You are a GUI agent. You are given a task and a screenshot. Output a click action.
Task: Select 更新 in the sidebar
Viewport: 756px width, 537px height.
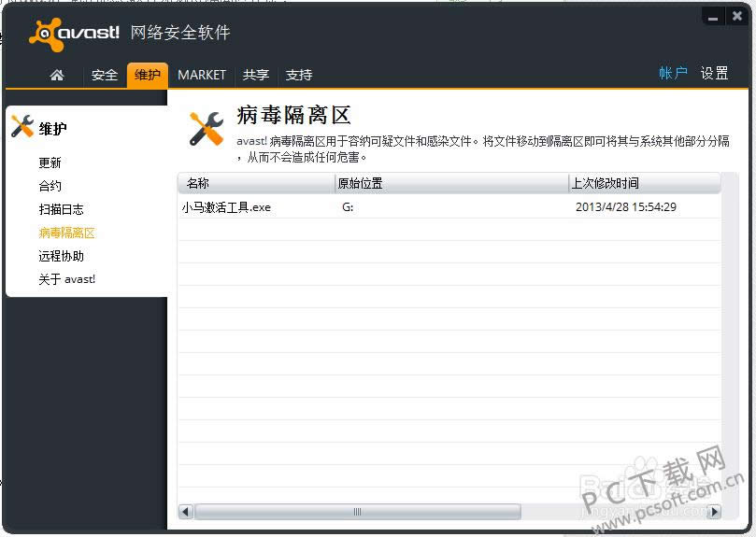pyautogui.click(x=50, y=163)
